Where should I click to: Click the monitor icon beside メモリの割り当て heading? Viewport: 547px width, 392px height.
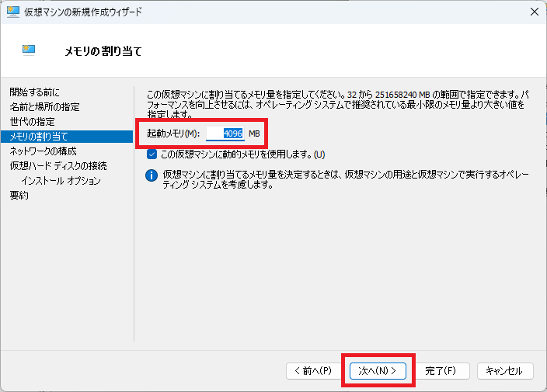click(x=29, y=50)
